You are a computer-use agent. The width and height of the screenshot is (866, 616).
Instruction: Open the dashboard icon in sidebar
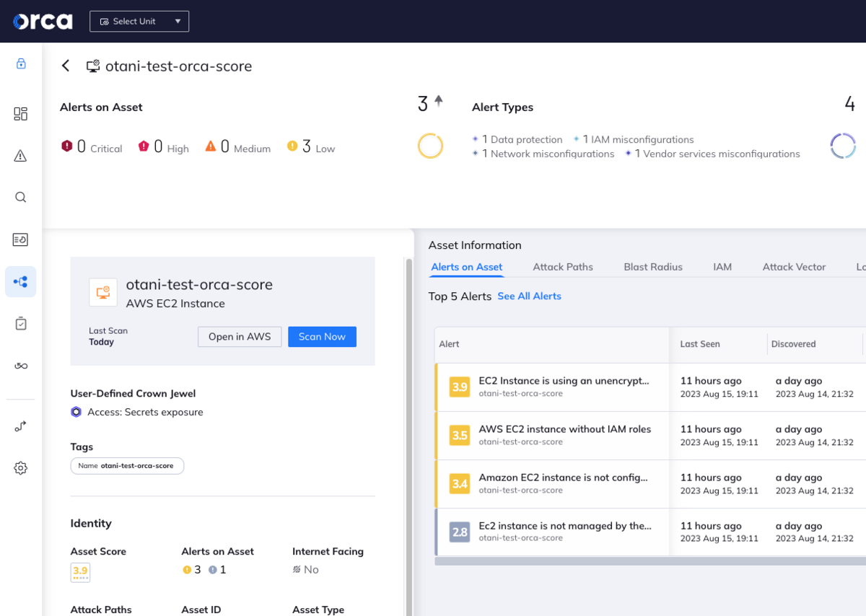tap(21, 113)
